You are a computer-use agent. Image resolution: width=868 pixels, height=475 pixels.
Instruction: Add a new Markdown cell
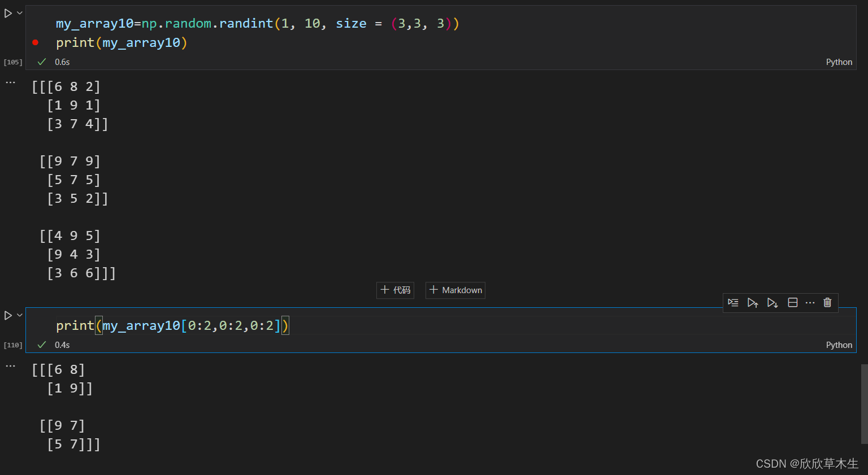[x=455, y=290]
